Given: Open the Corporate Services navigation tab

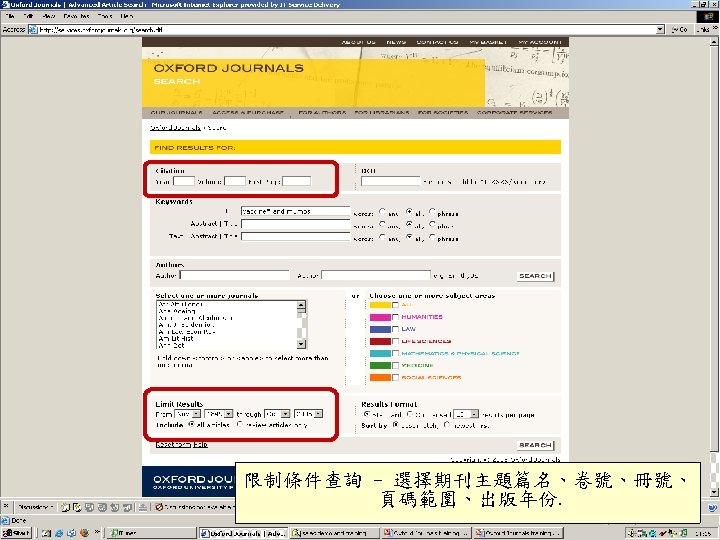Looking at the screenshot, I should pos(514,112).
